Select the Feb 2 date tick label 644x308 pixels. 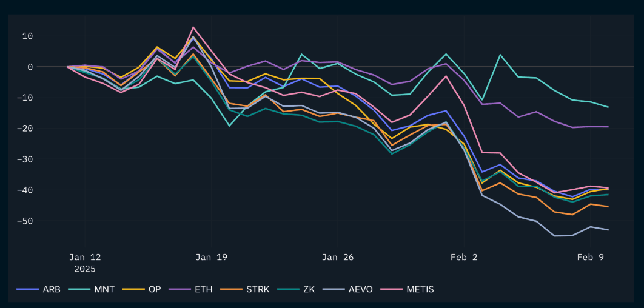tap(464, 257)
